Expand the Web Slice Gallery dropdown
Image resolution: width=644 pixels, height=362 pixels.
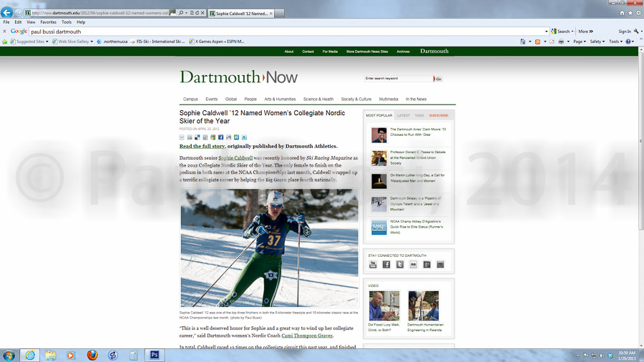click(x=92, y=41)
